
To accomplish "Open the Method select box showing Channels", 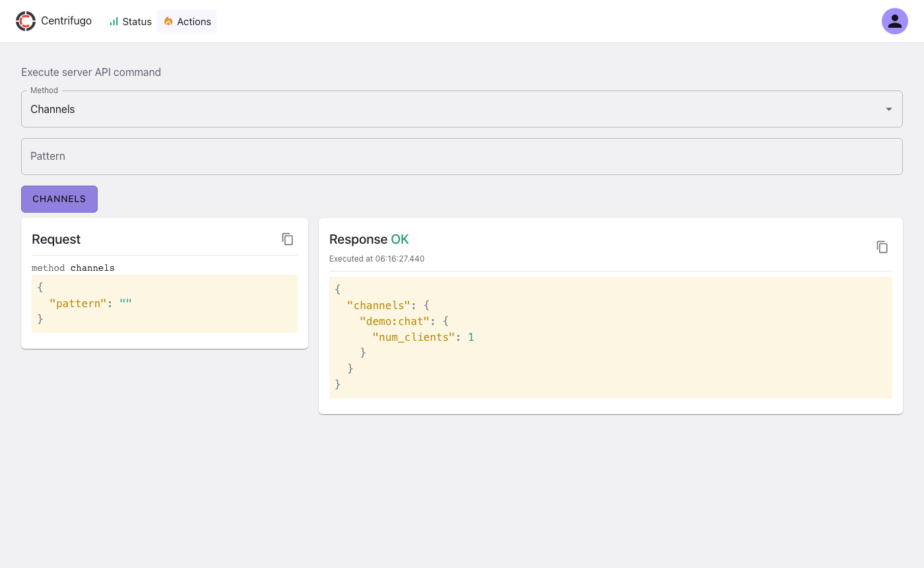I will (462, 109).
